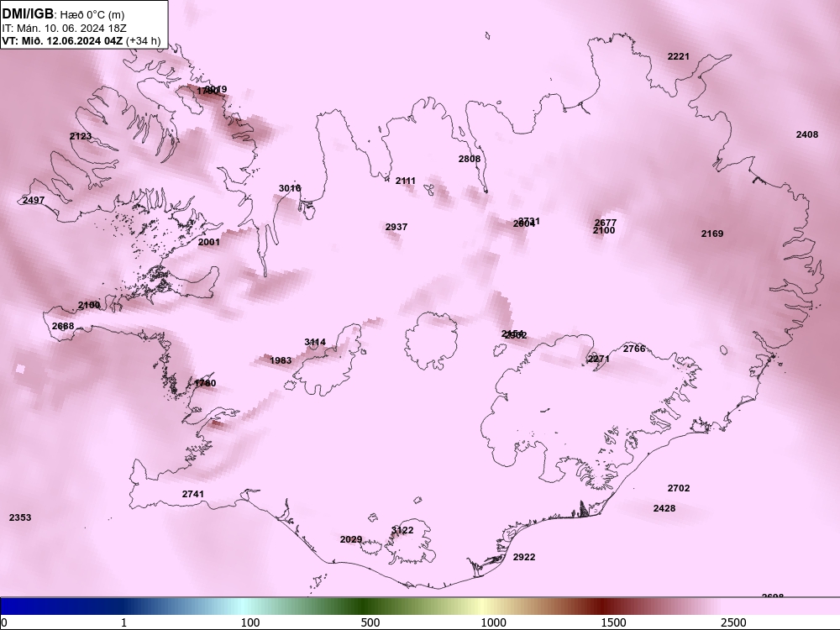Screen dimensions: 840x630
Task: Click the 2808 value on the map
Action: pyautogui.click(x=470, y=159)
